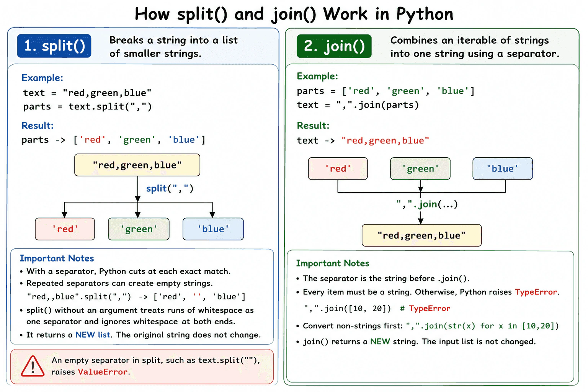Click the blue '1. split()' badge
This screenshot has width=588, height=392.
pos(54,46)
